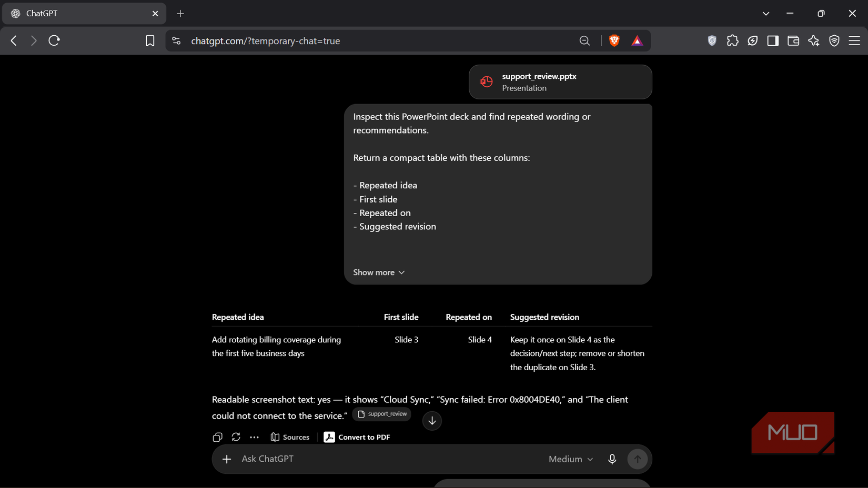The height and width of the screenshot is (488, 868).
Task: Open the Brave VPN icon
Action: [x=834, y=40]
